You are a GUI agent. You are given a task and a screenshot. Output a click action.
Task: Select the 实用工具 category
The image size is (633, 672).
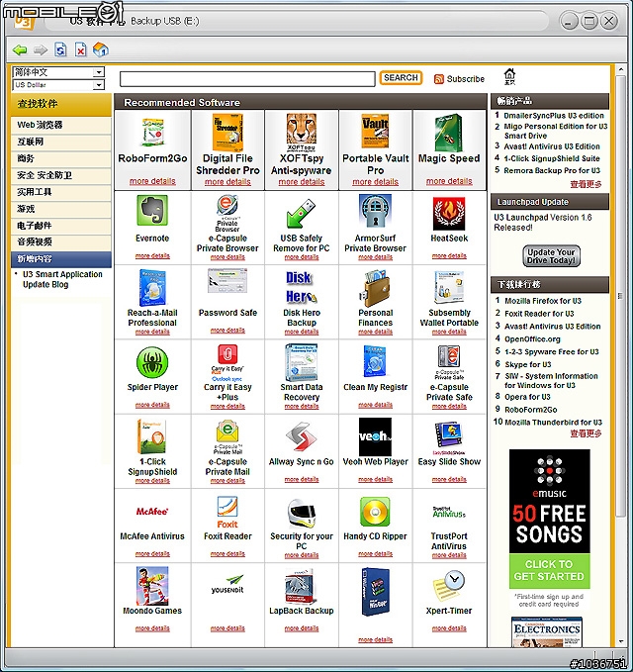coord(61,192)
